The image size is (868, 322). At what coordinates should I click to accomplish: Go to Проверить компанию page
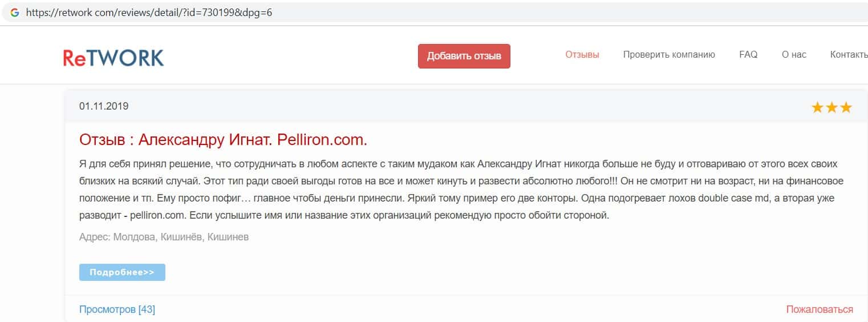tap(668, 55)
